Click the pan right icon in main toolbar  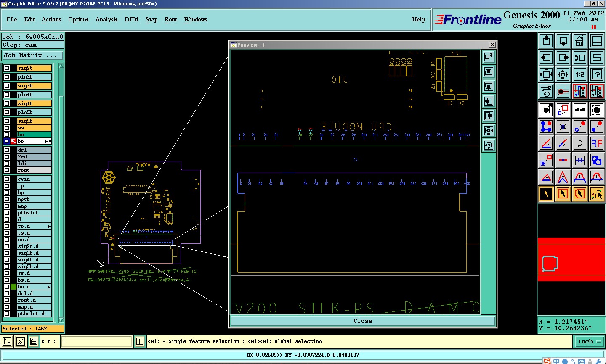(563, 58)
